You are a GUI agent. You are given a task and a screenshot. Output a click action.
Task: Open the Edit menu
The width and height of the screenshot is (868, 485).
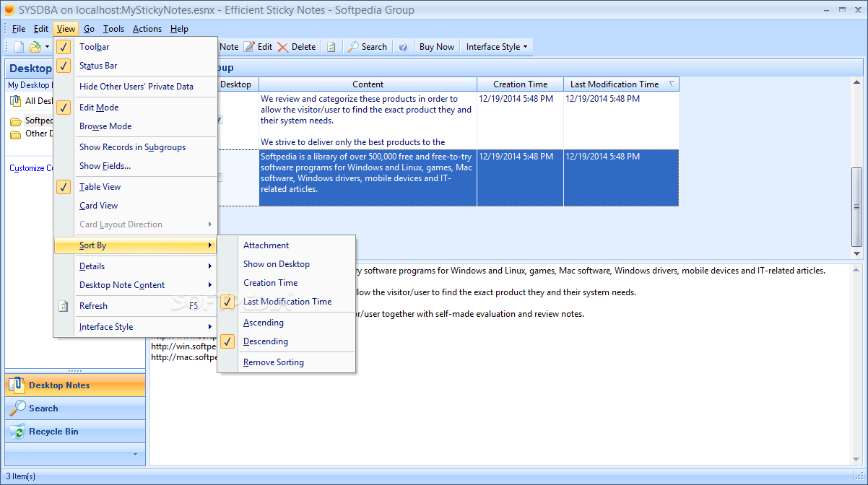(41, 29)
